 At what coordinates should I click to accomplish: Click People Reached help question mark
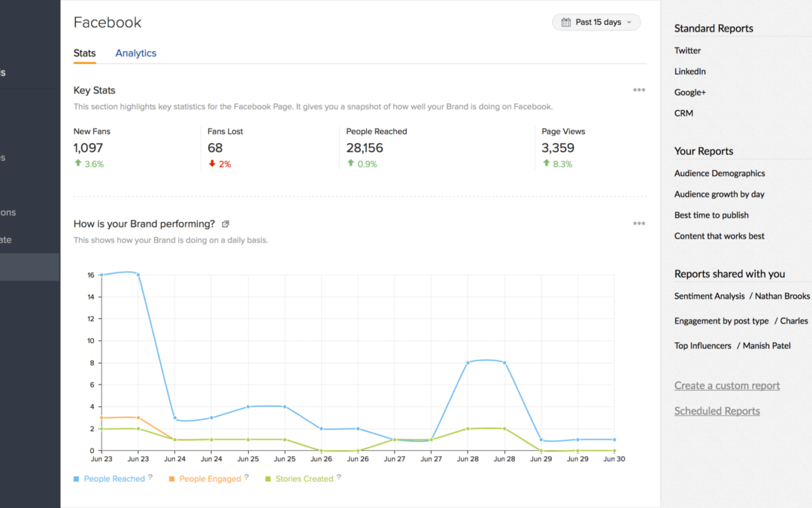[x=150, y=477]
